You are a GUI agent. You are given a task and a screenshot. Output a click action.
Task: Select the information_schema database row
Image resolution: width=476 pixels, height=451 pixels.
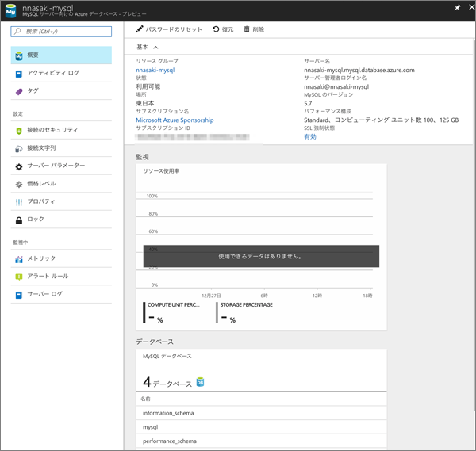(x=261, y=413)
